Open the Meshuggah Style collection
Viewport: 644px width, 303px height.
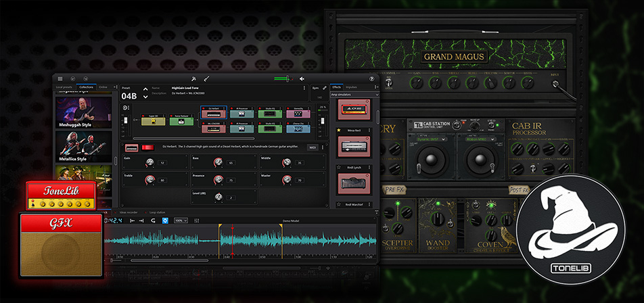point(84,112)
